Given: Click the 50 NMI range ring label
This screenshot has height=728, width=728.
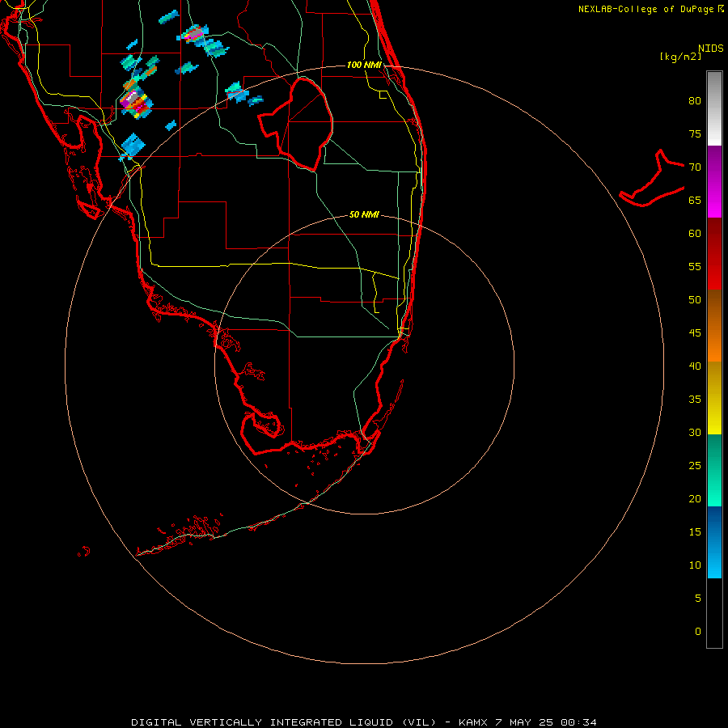Looking at the screenshot, I should 364,214.
